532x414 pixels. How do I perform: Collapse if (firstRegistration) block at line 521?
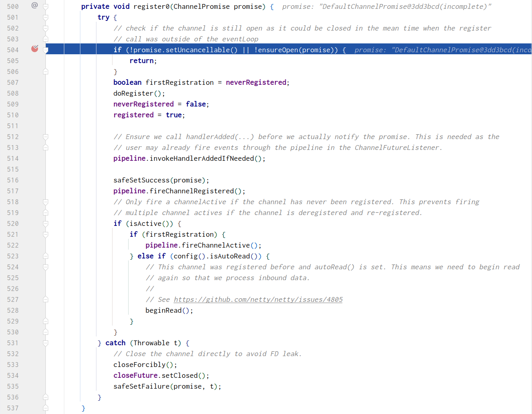[45, 235]
